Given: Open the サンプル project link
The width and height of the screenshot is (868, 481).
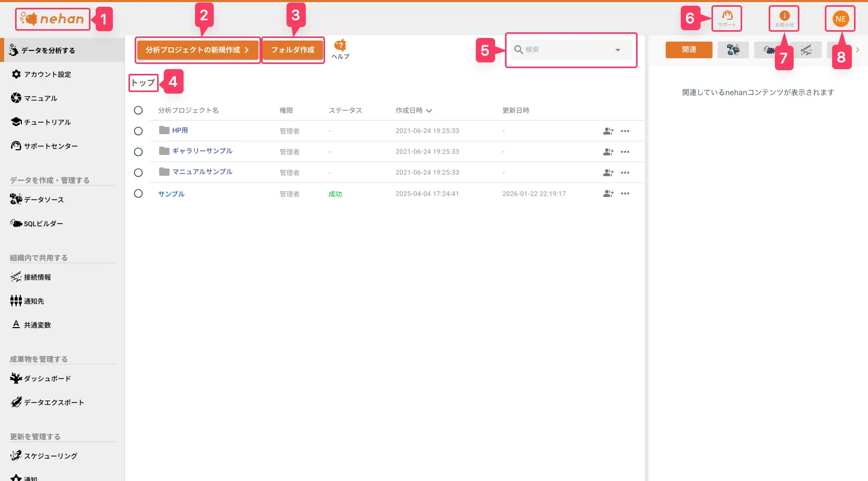Looking at the screenshot, I should pyautogui.click(x=171, y=194).
